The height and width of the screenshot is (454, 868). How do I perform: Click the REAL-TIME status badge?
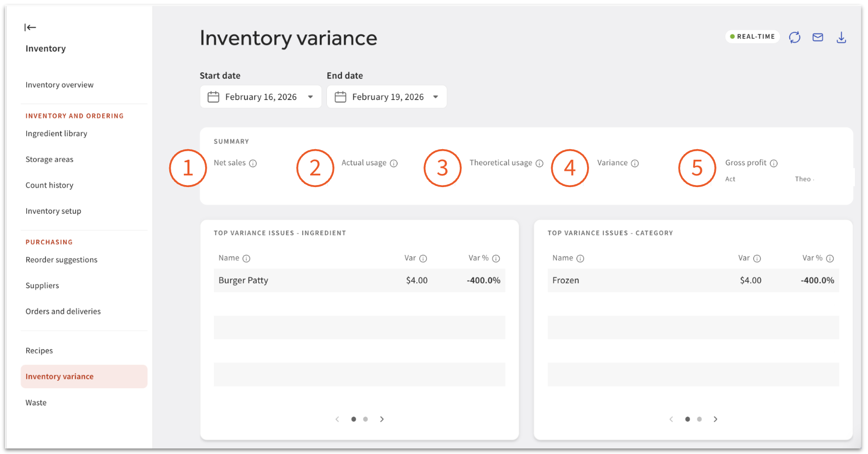click(752, 36)
